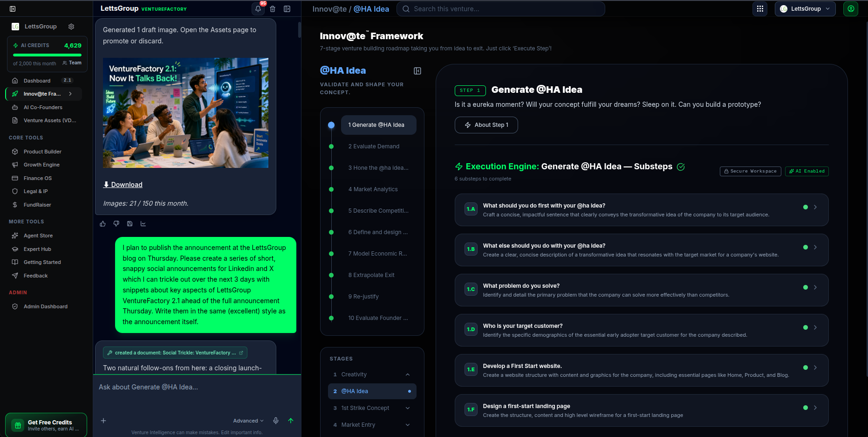The width and height of the screenshot is (868, 437).
Task: Add attachment with plus icon
Action: point(103,421)
